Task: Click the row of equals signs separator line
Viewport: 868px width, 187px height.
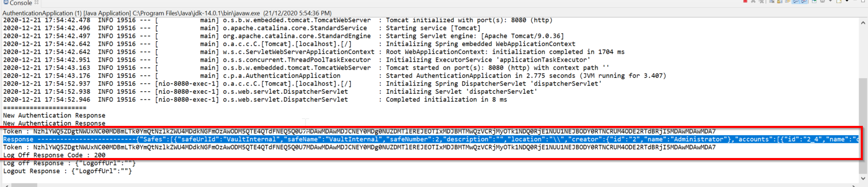Action: (45, 107)
